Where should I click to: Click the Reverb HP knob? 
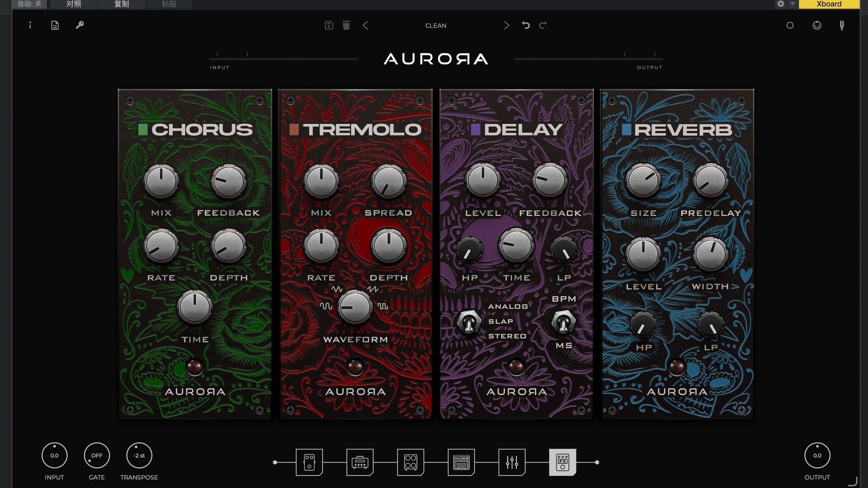tap(643, 324)
